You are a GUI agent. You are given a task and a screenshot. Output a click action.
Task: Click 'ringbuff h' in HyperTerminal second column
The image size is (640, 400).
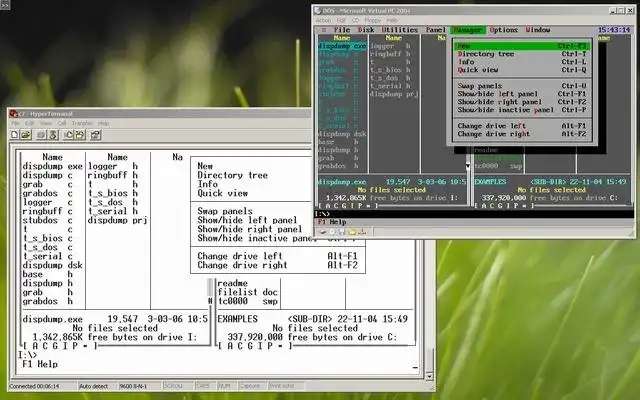pyautogui.click(x=113, y=175)
